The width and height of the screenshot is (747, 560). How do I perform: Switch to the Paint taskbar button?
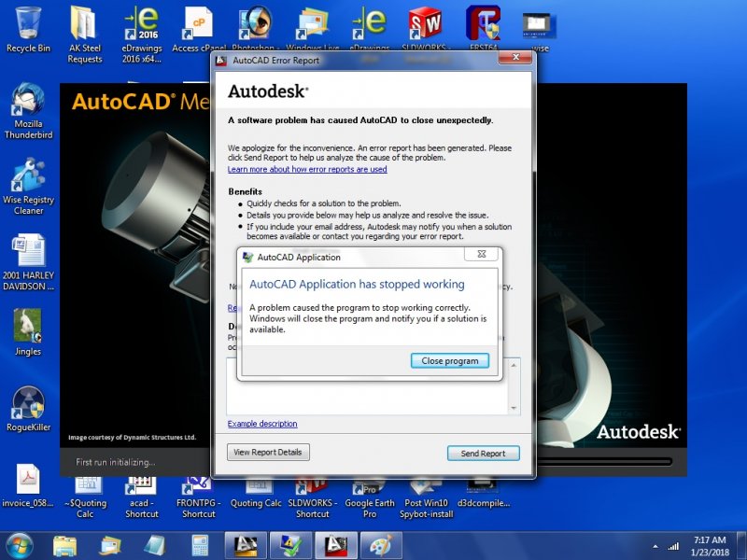coord(382,546)
